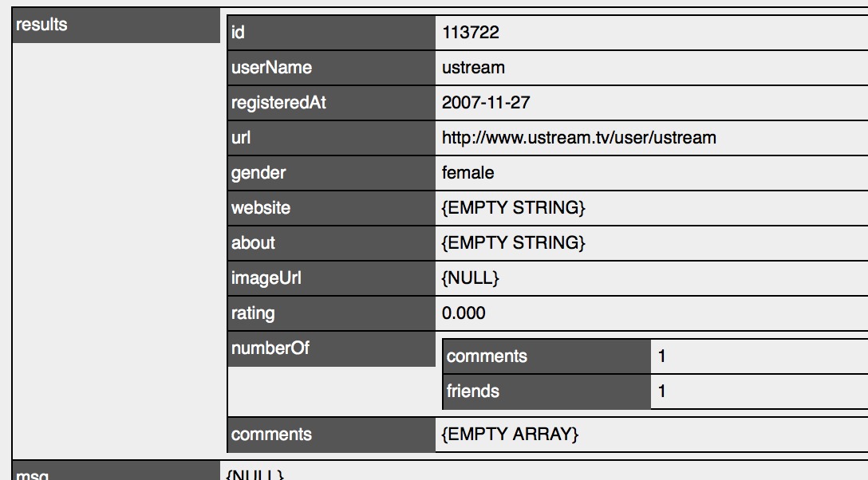This screenshot has height=480, width=868.
Task: Click the imageUrl NULL value
Action: pyautogui.click(x=470, y=277)
